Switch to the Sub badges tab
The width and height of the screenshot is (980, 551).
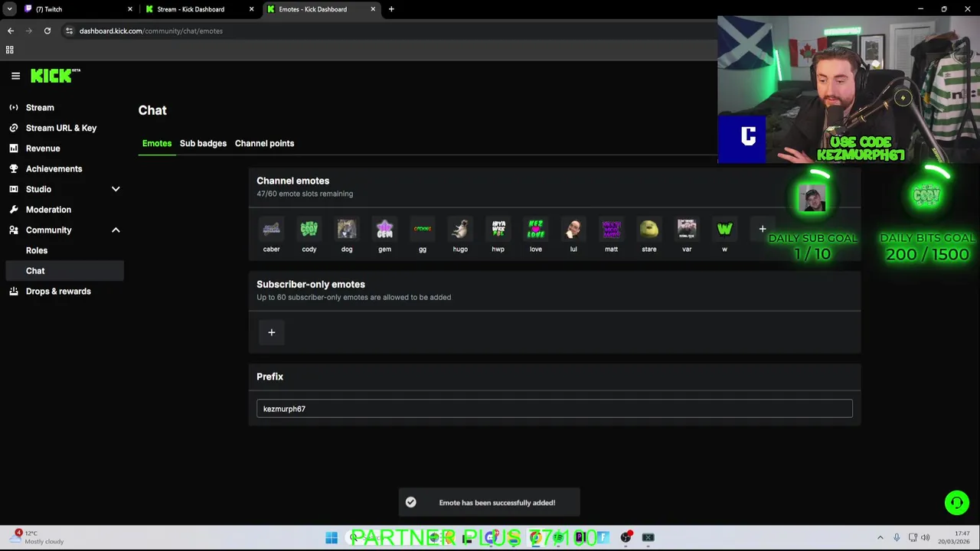click(x=203, y=143)
